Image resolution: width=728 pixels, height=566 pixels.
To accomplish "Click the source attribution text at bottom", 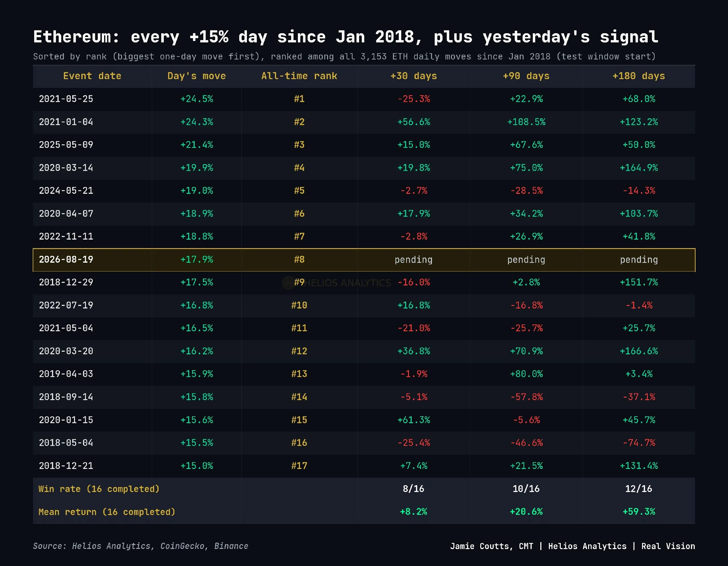I will [140, 546].
